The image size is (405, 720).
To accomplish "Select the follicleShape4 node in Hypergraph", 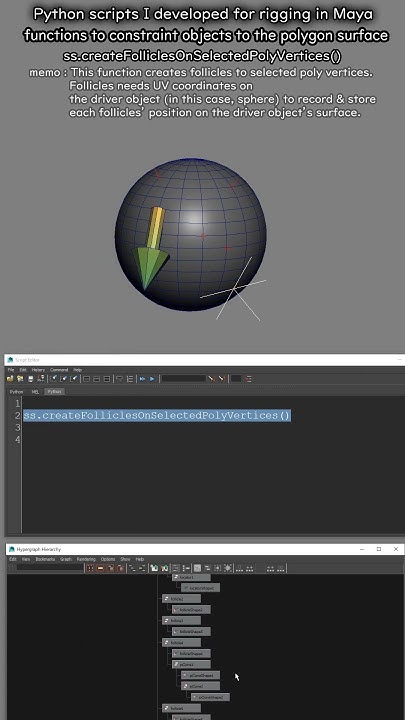I will 191,653.
